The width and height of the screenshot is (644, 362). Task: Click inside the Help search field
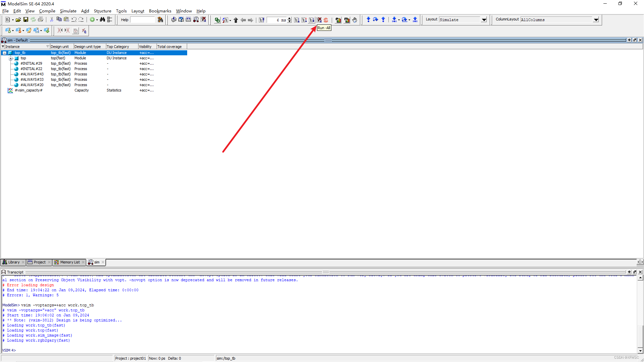[143, 19]
